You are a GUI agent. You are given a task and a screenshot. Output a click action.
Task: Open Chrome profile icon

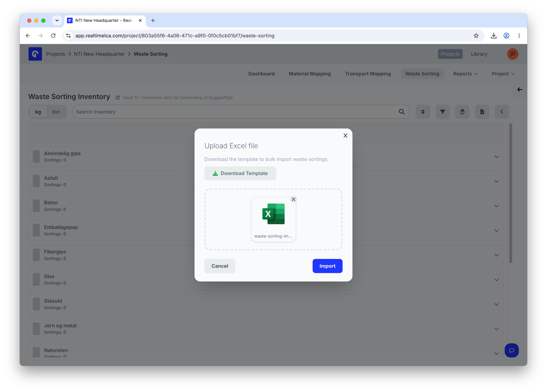click(506, 36)
